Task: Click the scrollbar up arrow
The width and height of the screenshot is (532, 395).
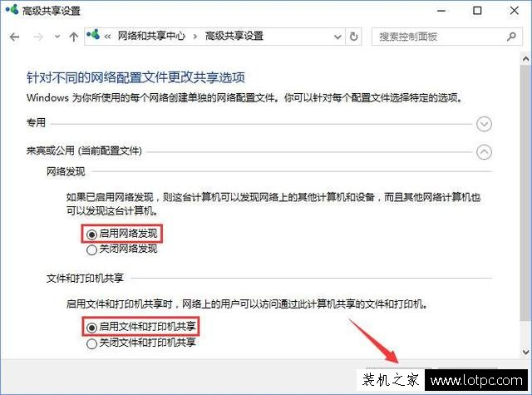Action: 525,59
